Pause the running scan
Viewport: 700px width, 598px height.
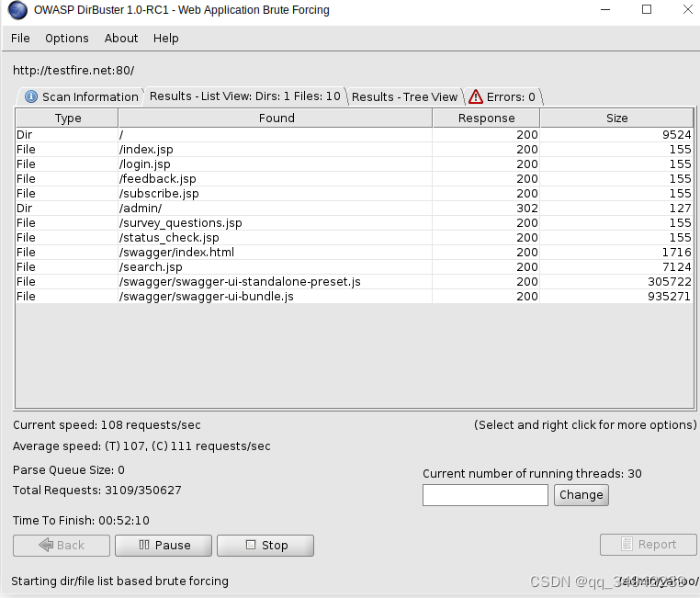point(164,546)
